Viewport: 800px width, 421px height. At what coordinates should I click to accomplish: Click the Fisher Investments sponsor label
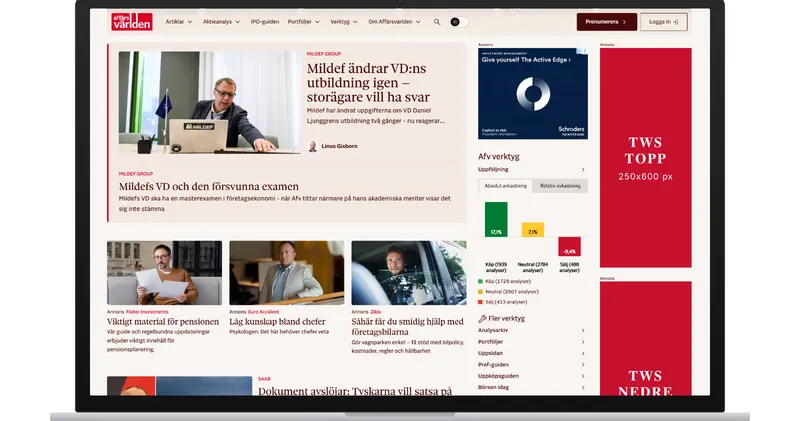click(147, 312)
